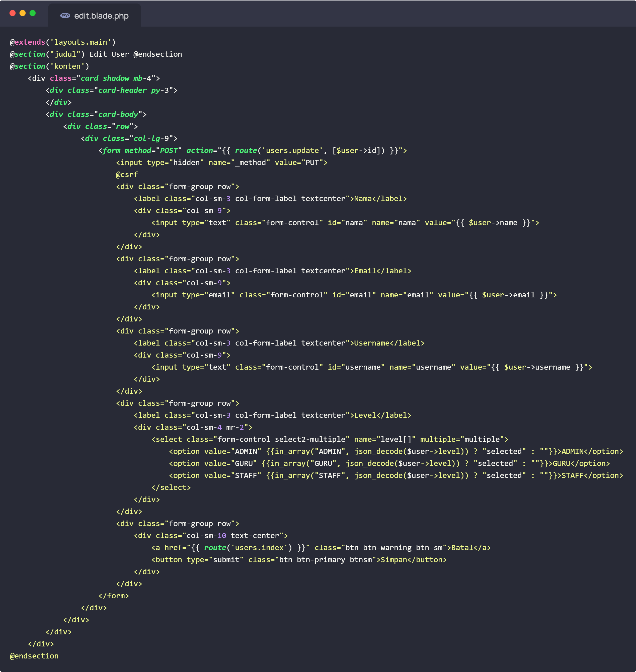Click the Nama label line
Screen dimensions: 636x672
click(x=270, y=199)
